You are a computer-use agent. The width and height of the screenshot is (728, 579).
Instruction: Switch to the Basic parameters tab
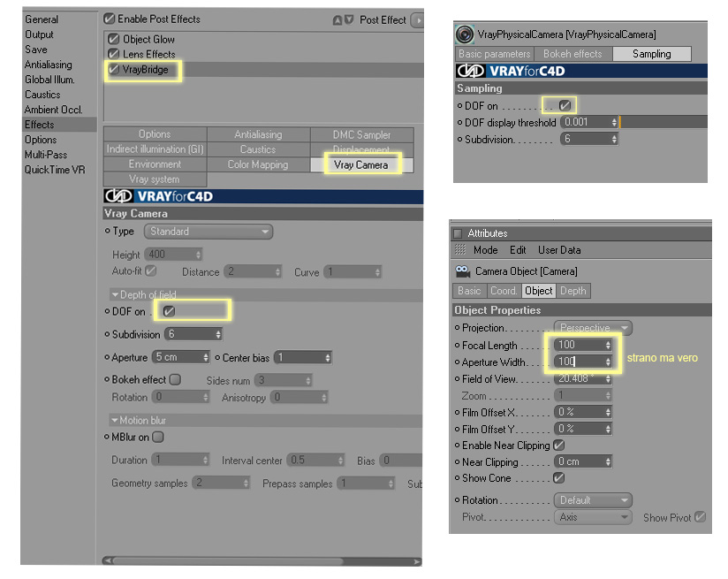point(495,54)
